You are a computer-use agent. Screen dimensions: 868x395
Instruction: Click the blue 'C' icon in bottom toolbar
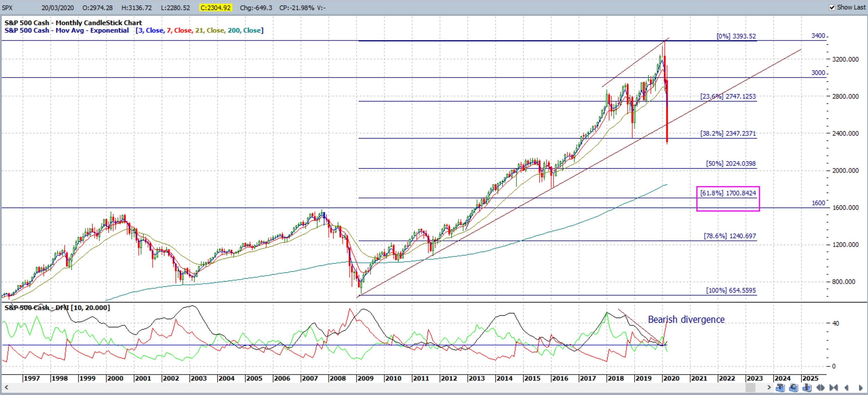pyautogui.click(x=793, y=387)
